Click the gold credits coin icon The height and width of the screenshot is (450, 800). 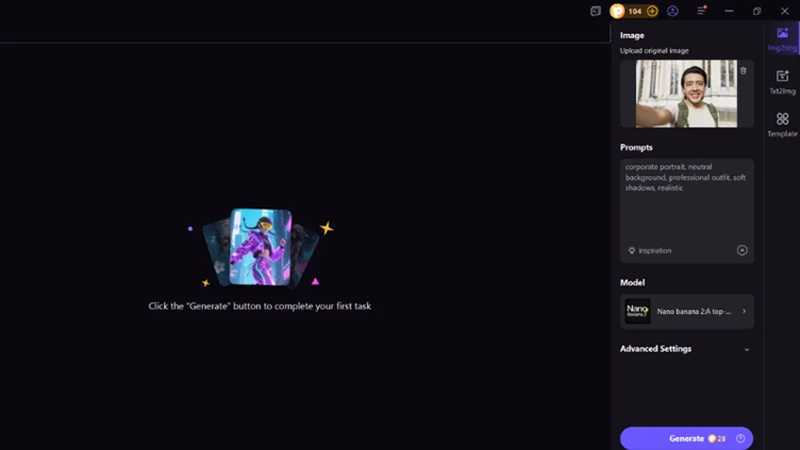tap(617, 11)
